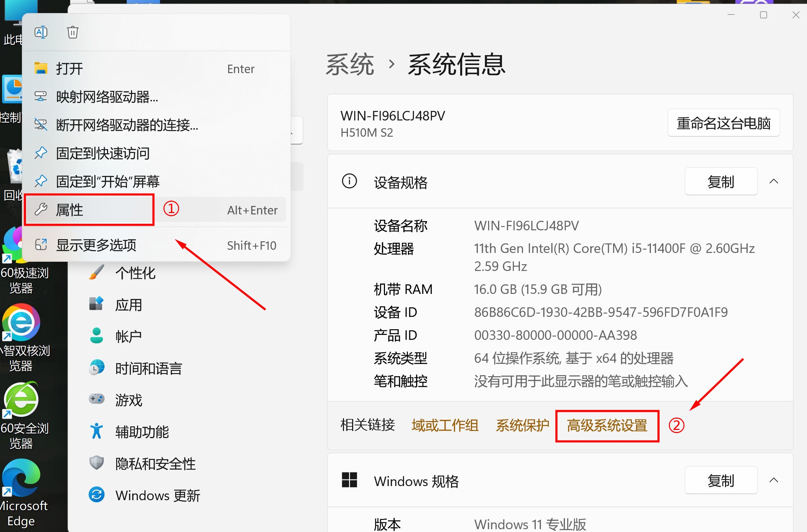Copy device specs with 复制 button in 设备规格
The image size is (807, 532).
coord(721,182)
